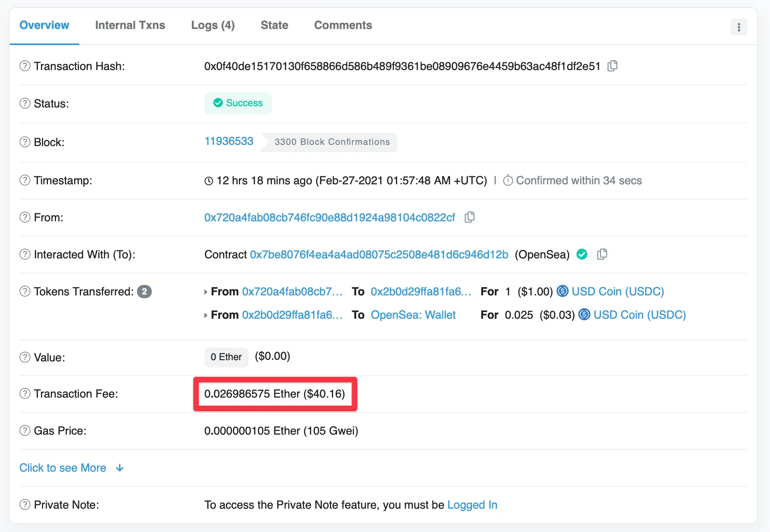Click the Success status checkmark
The height and width of the screenshot is (532, 770).
pyautogui.click(x=218, y=103)
